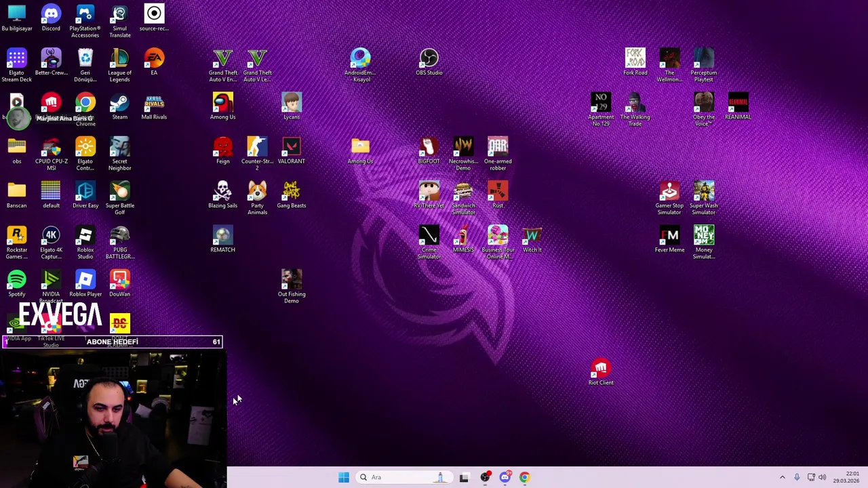This screenshot has width=868, height=488.
Task: Open the taskbar clock and date
Action: click(x=846, y=477)
